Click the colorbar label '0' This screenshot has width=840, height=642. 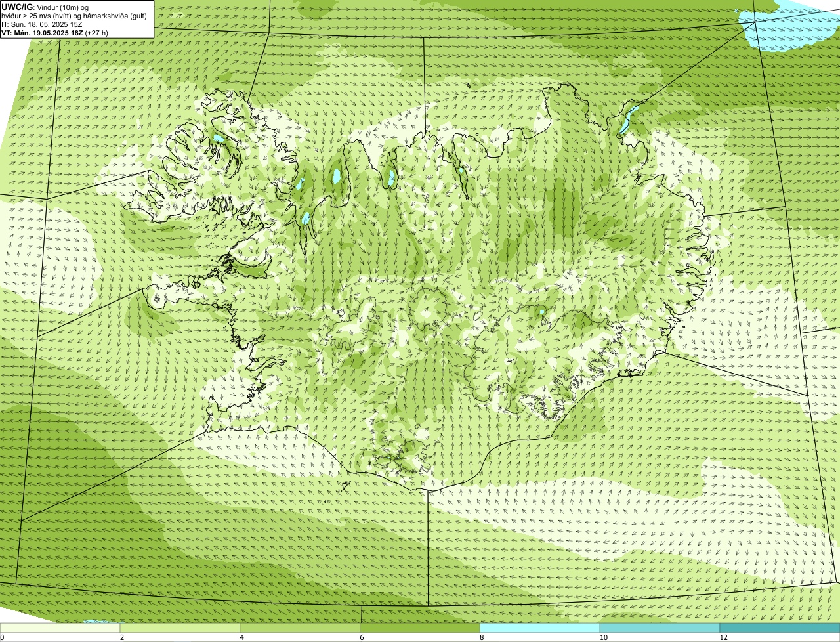(x=2, y=637)
